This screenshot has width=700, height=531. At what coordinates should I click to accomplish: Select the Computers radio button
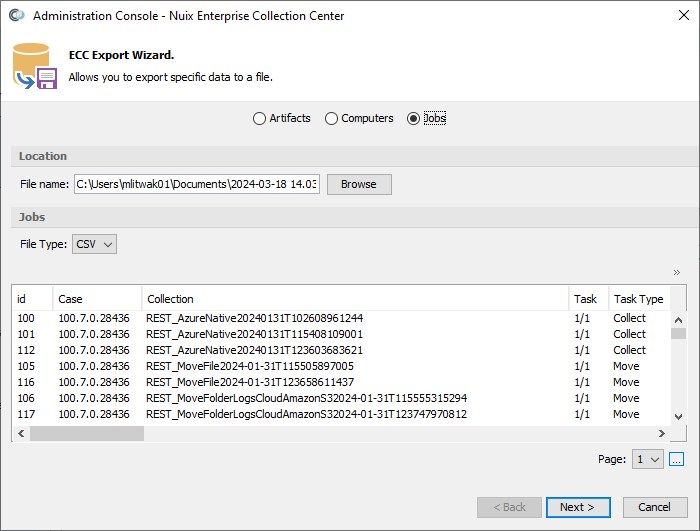pos(359,118)
